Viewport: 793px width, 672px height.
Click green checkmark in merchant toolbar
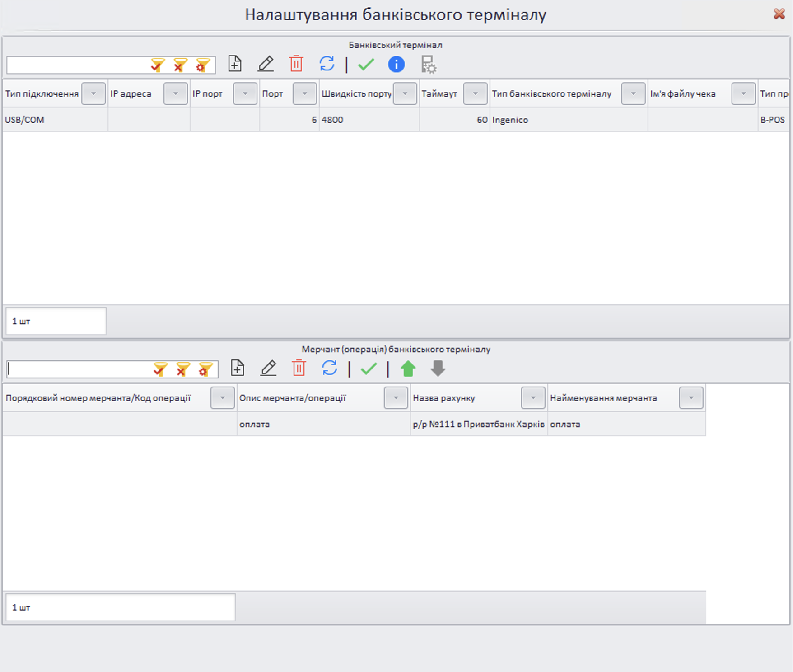pos(369,369)
